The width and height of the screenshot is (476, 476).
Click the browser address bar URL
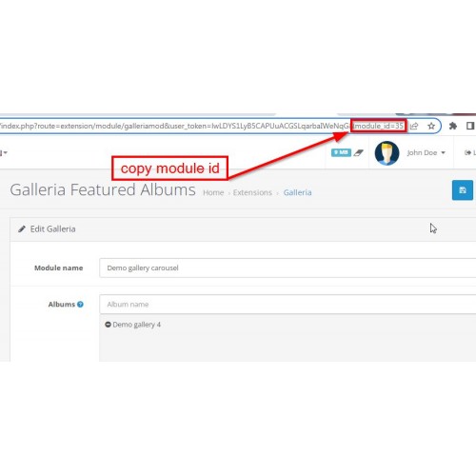(203, 126)
